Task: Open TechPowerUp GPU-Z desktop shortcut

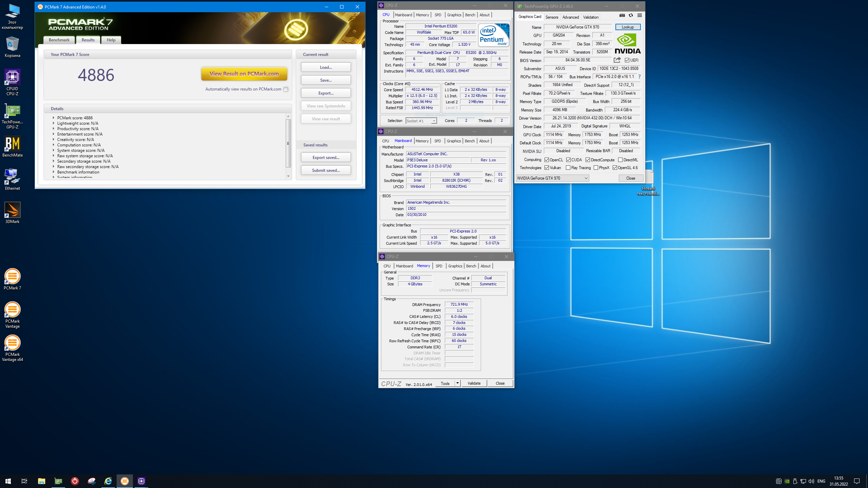Action: click(x=12, y=116)
